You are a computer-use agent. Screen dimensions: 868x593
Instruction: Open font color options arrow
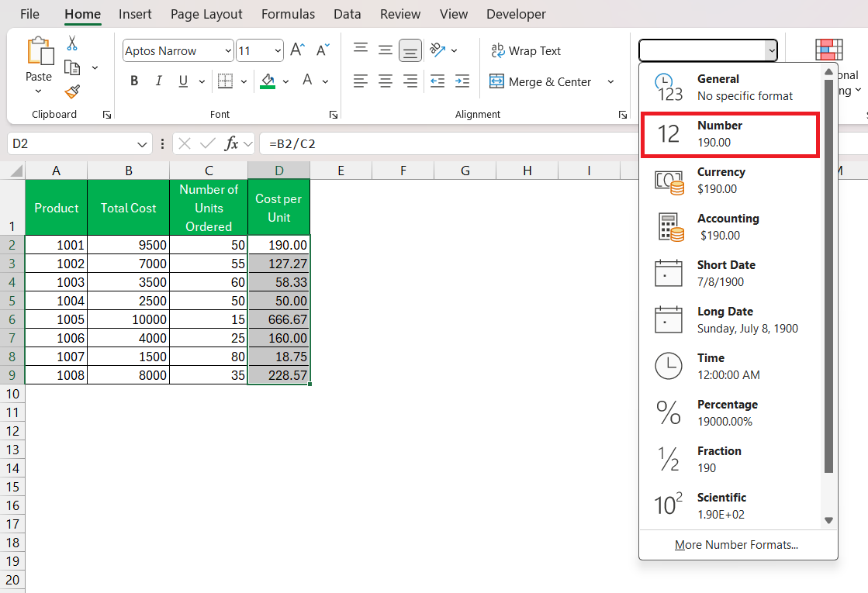(x=326, y=81)
